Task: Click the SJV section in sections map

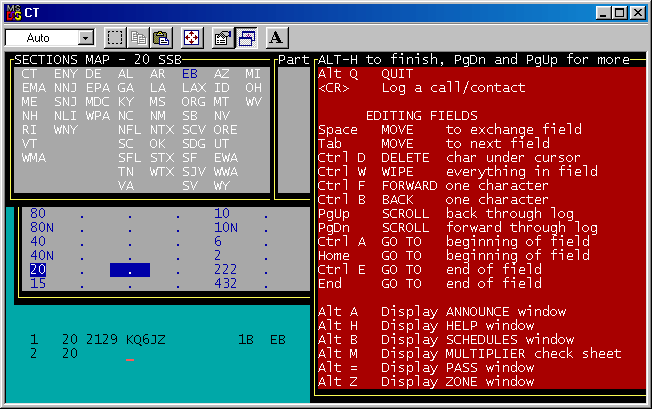Action: coord(194,172)
